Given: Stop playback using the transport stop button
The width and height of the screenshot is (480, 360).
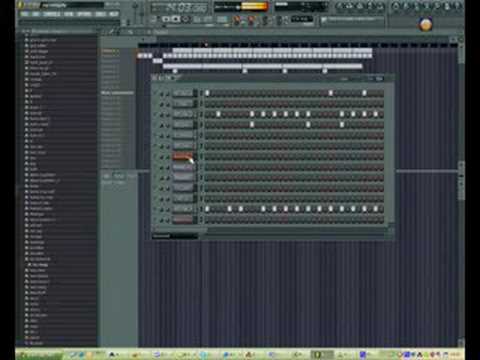Looking at the screenshot, I should (176, 19).
